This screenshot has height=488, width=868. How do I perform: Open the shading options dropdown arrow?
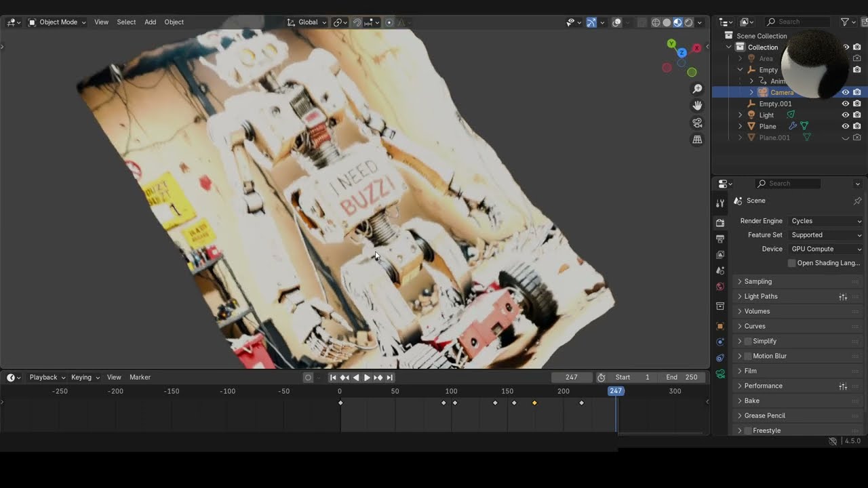pos(701,22)
